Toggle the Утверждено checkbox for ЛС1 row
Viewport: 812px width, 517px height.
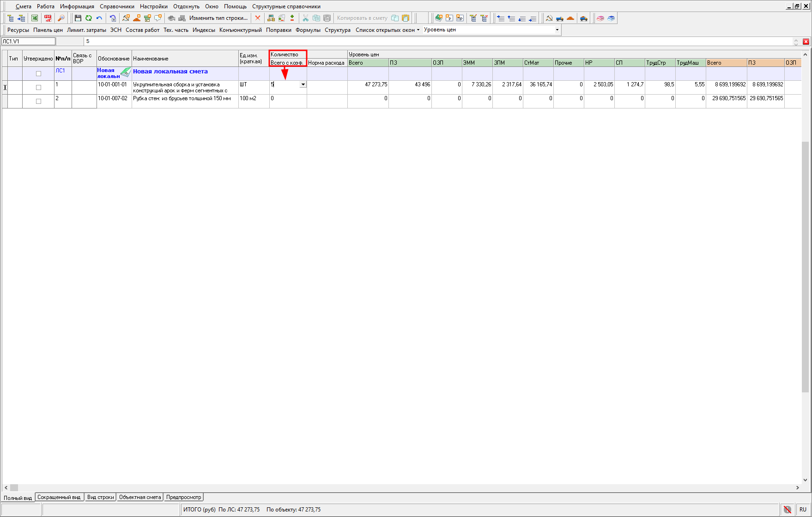tap(38, 73)
